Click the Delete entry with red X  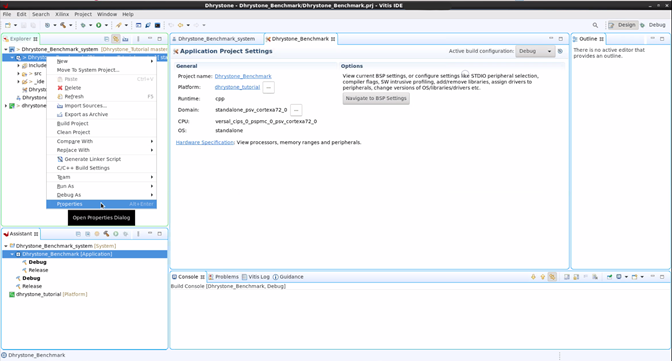pos(72,87)
